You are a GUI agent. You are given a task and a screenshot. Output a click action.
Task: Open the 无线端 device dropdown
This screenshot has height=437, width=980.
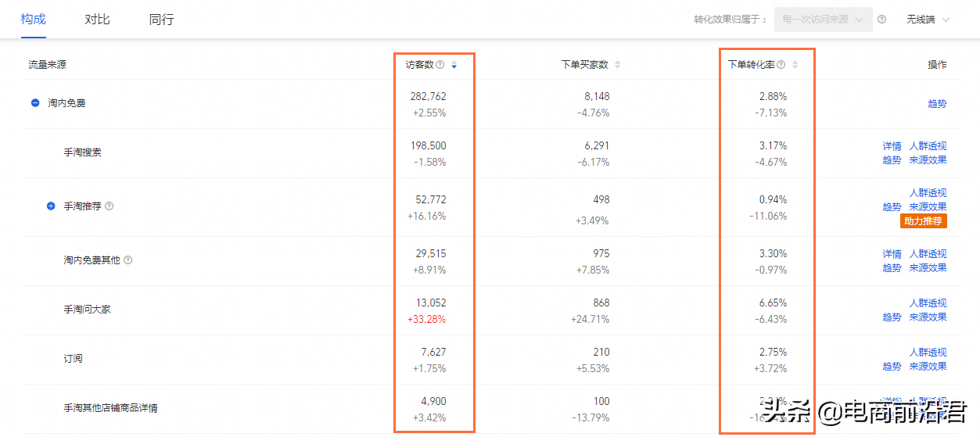928,20
